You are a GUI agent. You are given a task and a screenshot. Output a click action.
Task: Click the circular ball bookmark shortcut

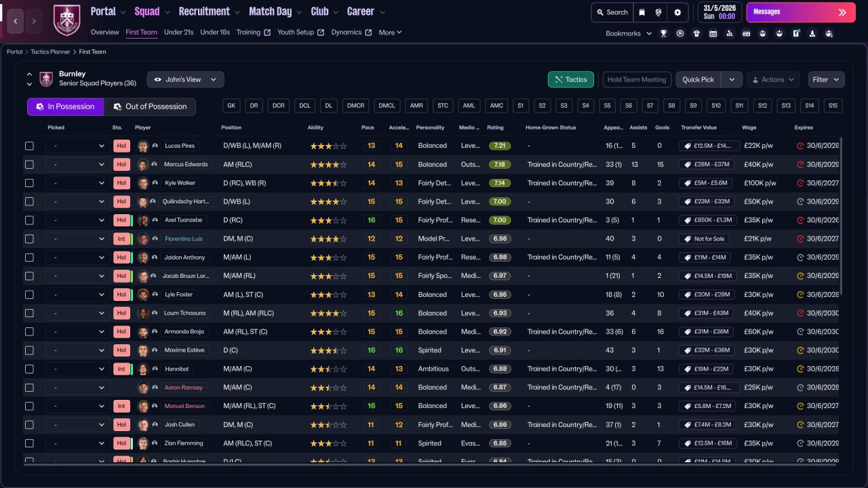click(x=680, y=33)
